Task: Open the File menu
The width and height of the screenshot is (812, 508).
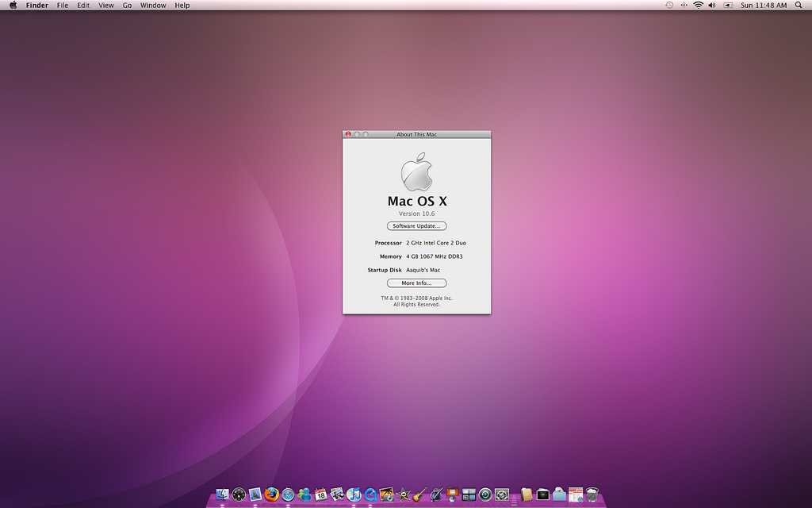Action: pos(63,6)
